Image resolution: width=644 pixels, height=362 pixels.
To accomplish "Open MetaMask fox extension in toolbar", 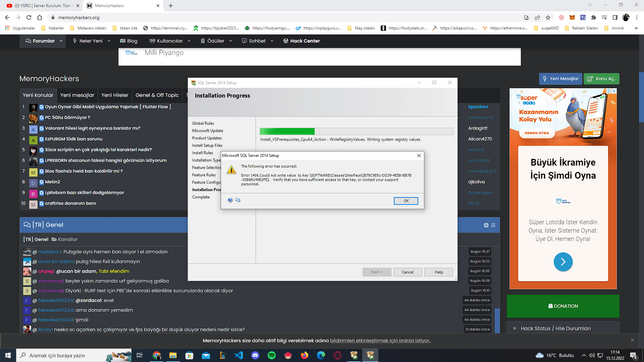I will click(x=572, y=17).
